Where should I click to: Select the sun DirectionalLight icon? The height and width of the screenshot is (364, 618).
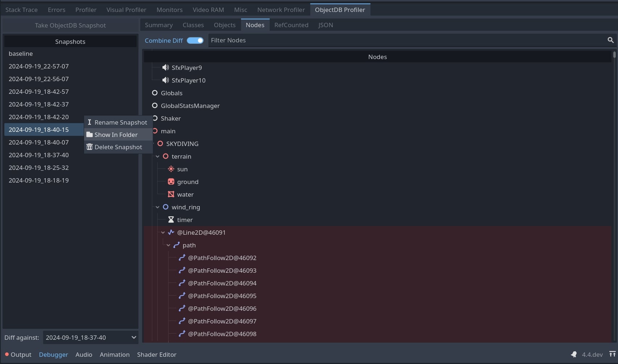[171, 169]
